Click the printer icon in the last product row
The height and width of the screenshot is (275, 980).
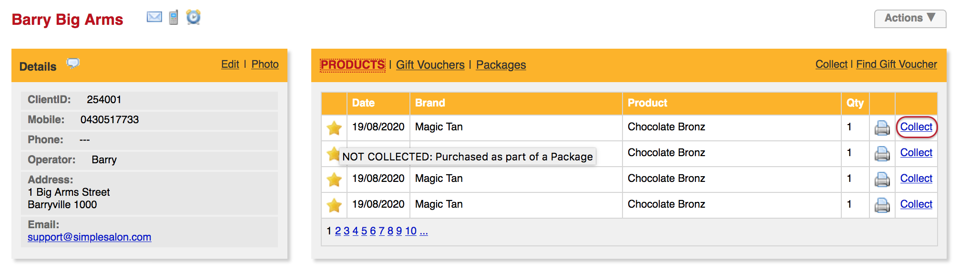[882, 205]
